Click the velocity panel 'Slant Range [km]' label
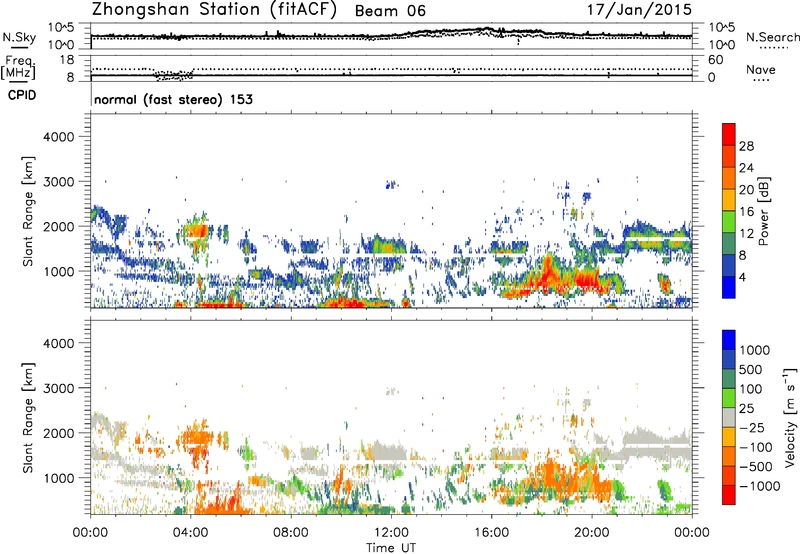The image size is (800, 554). click(28, 417)
